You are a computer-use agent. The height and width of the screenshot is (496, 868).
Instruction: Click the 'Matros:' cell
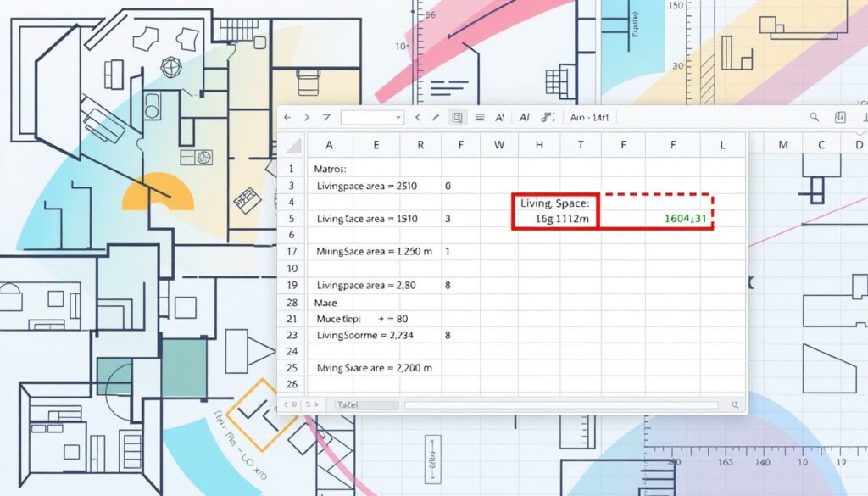coord(330,169)
